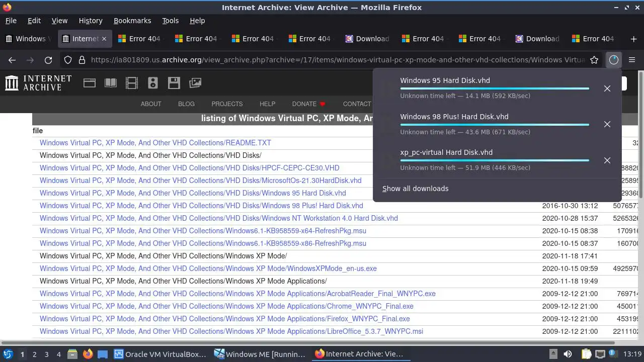Launch Firefox from the taskbar quick launcher
644x362 pixels.
(88, 354)
